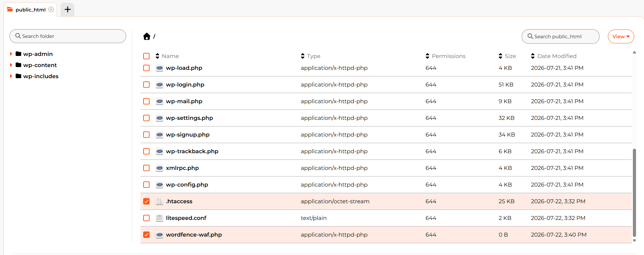Click the wp-login.php file name

pos(185,85)
